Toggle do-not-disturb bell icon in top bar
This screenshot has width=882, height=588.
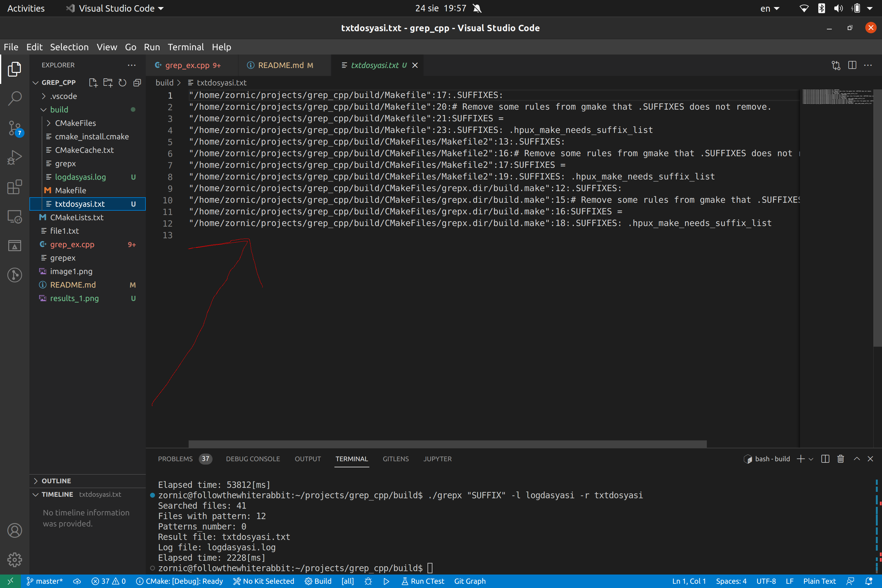coord(477,8)
